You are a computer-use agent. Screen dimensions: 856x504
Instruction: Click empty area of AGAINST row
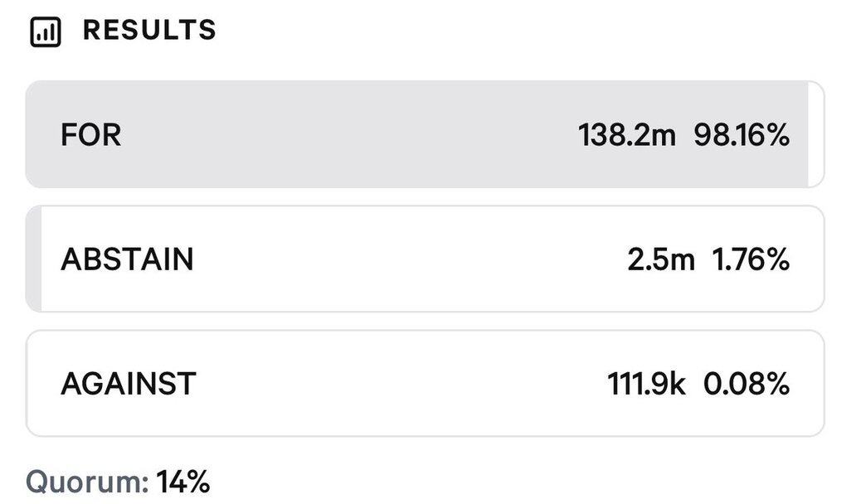(398, 383)
